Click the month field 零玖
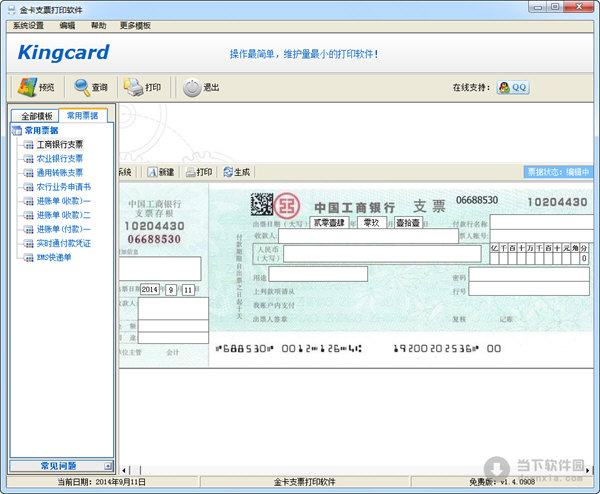The image size is (600, 494). [372, 223]
